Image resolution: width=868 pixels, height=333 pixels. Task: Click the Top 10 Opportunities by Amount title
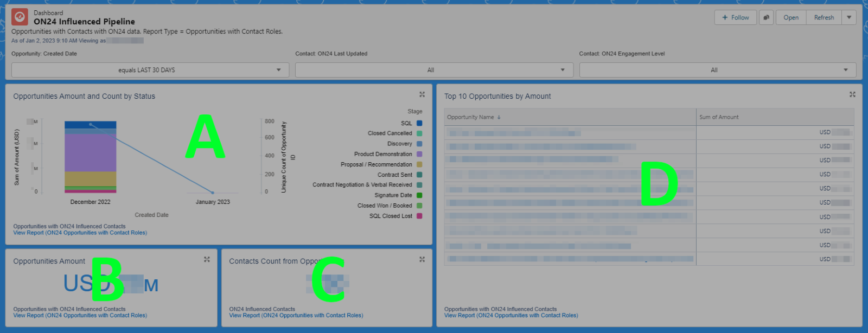(x=497, y=96)
